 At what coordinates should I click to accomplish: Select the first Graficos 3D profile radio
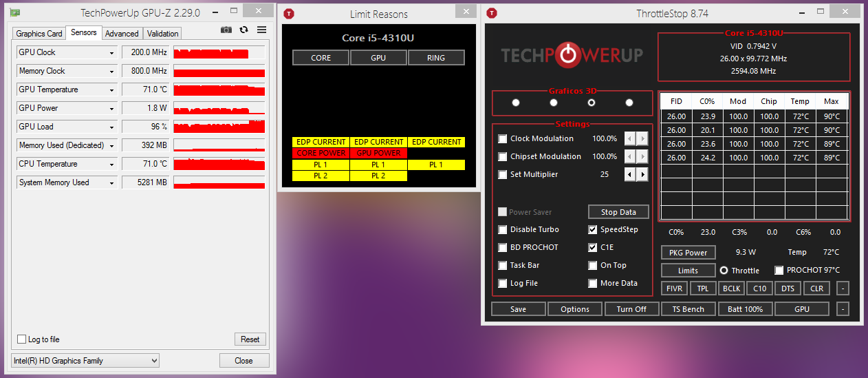[516, 103]
